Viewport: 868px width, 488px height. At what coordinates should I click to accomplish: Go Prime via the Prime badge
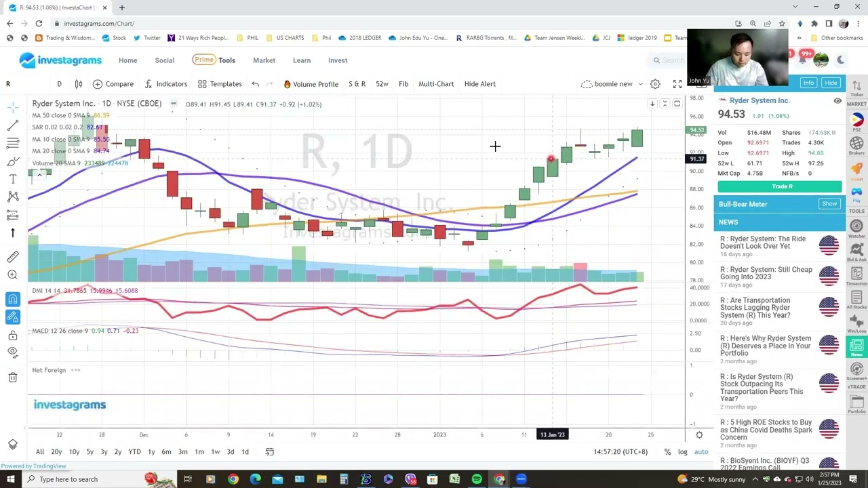click(x=203, y=60)
